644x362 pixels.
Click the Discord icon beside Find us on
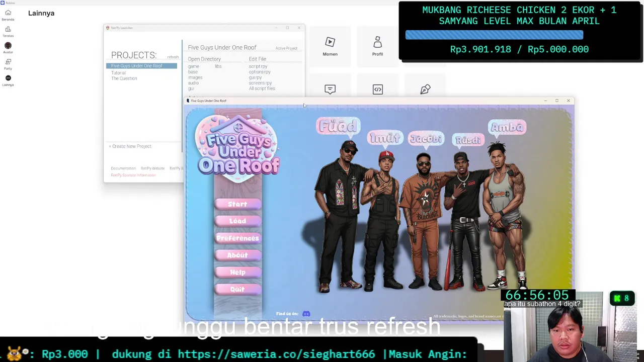pos(306,314)
